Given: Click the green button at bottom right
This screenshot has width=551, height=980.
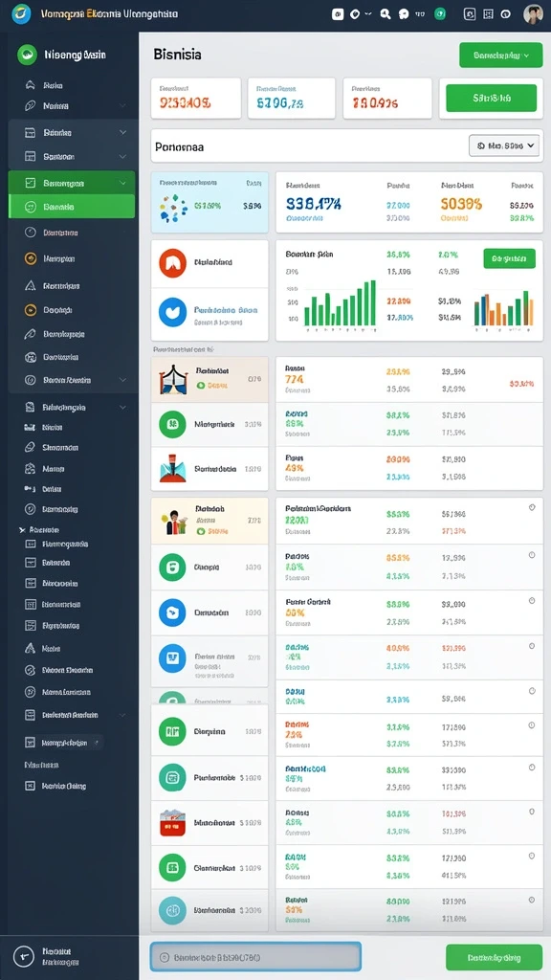Looking at the screenshot, I should click(x=495, y=957).
